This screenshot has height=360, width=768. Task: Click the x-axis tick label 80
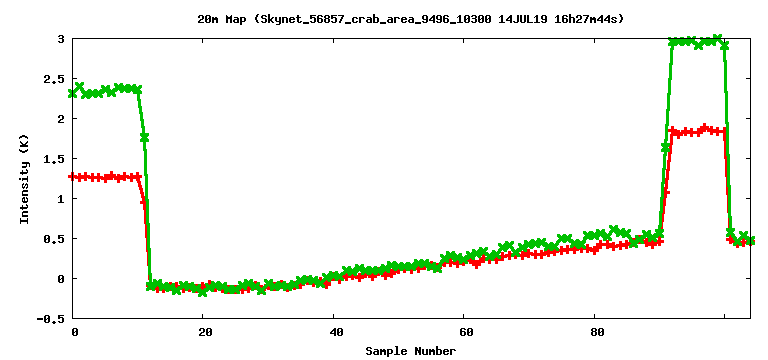pos(597,333)
